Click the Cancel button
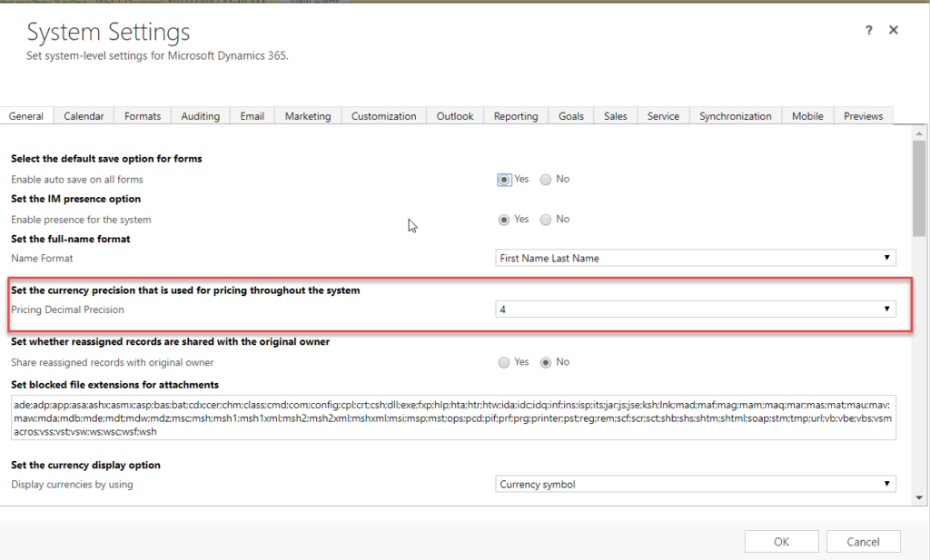Screen dimensions: 930x560 coord(863,542)
